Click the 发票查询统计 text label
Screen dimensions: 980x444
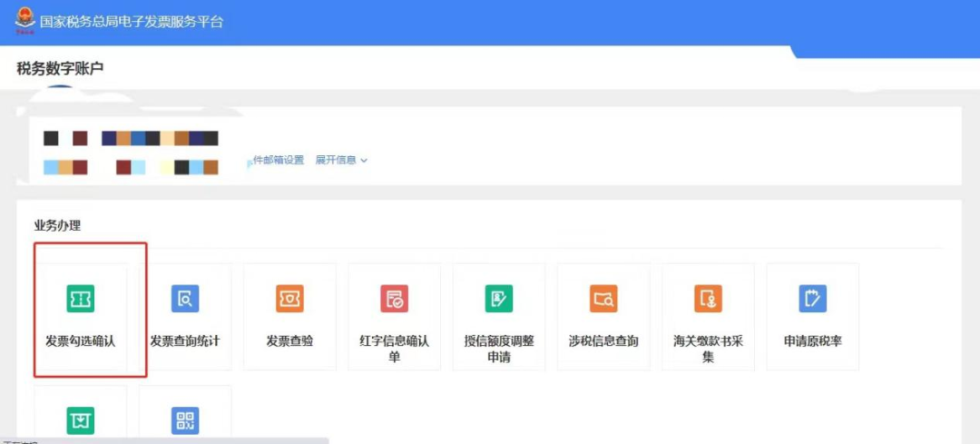185,341
